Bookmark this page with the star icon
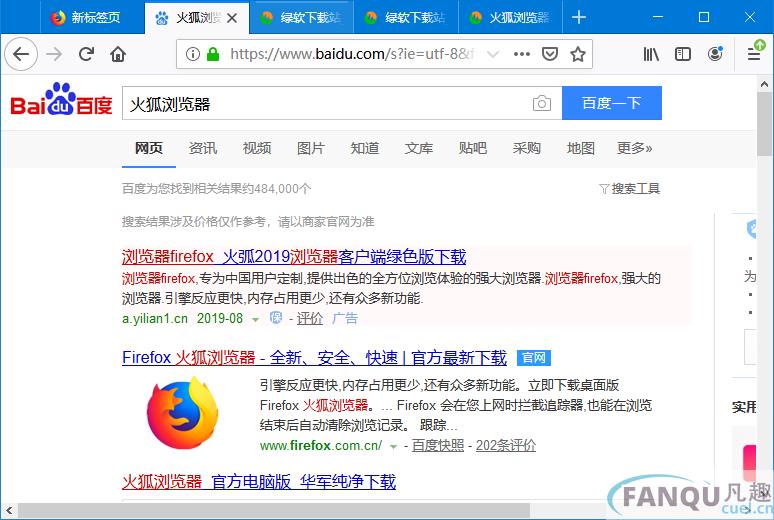Screen dimensions: 774x520 pos(578,54)
